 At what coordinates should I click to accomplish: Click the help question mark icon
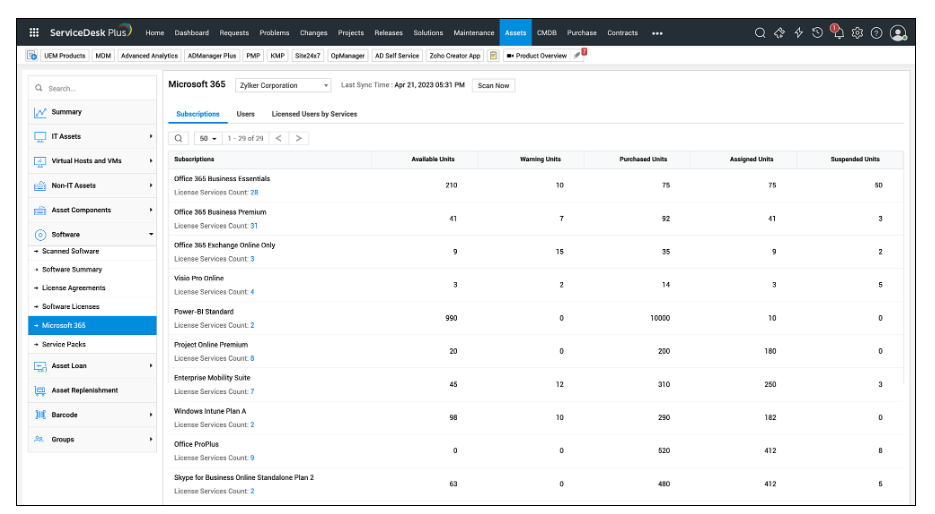(876, 33)
